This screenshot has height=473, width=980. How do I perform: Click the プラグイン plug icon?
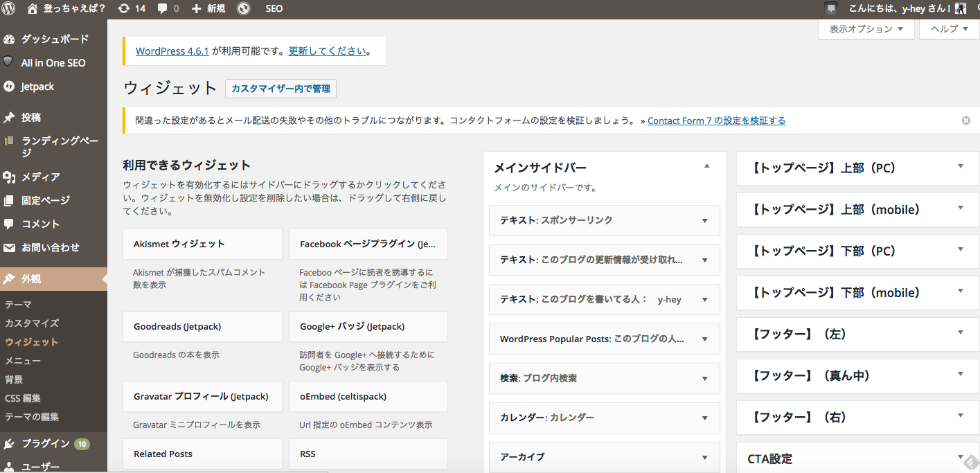9,443
